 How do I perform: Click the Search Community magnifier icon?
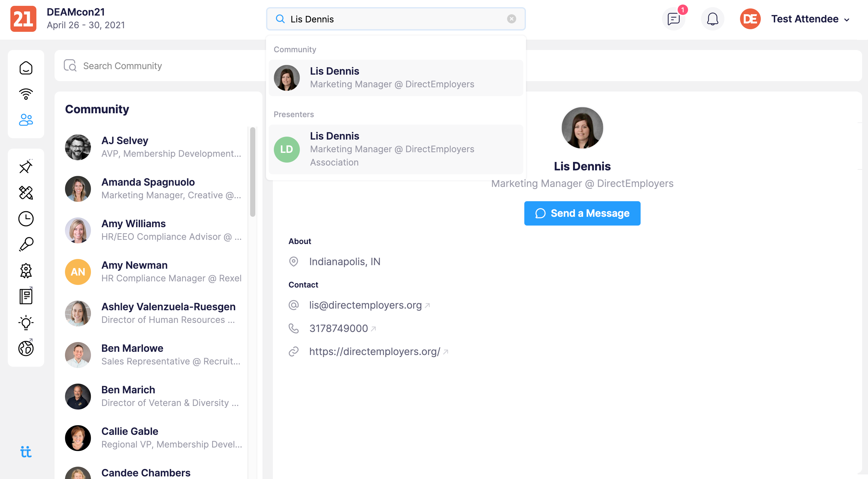point(70,66)
